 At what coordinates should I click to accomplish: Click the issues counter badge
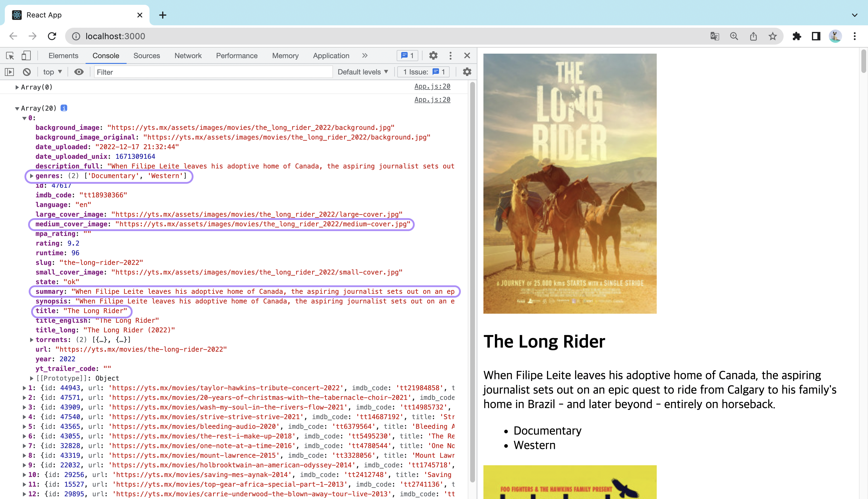pyautogui.click(x=407, y=55)
